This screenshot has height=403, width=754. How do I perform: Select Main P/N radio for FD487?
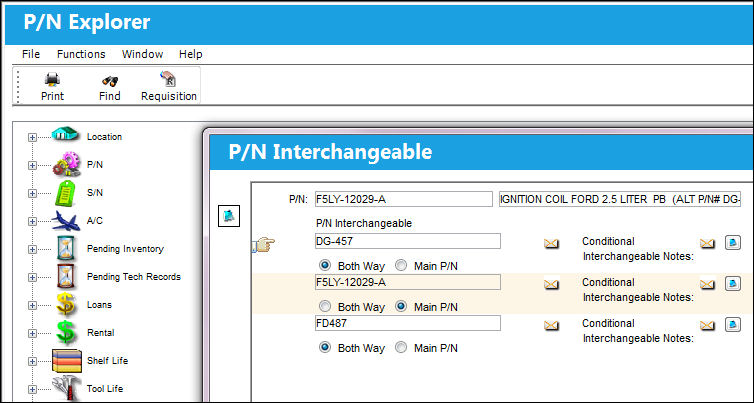pos(401,347)
